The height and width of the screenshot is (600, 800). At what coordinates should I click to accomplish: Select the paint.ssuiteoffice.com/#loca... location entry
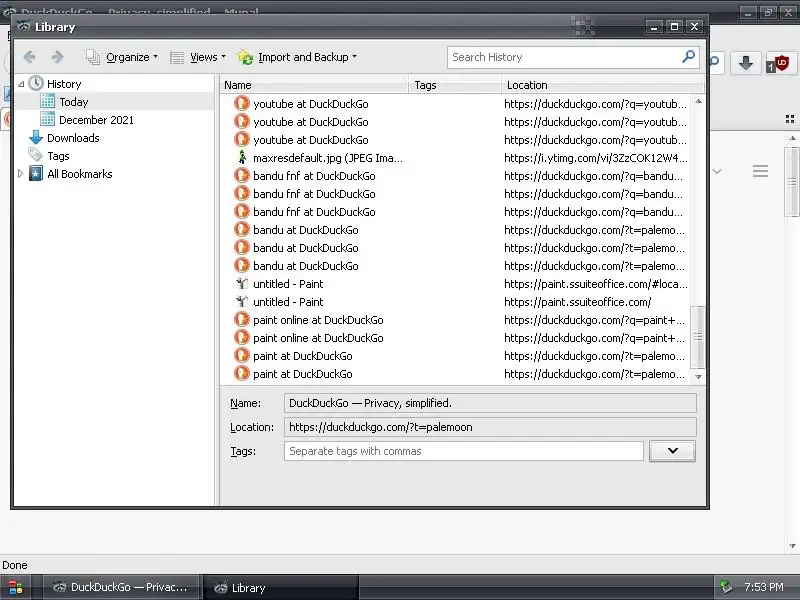point(595,284)
